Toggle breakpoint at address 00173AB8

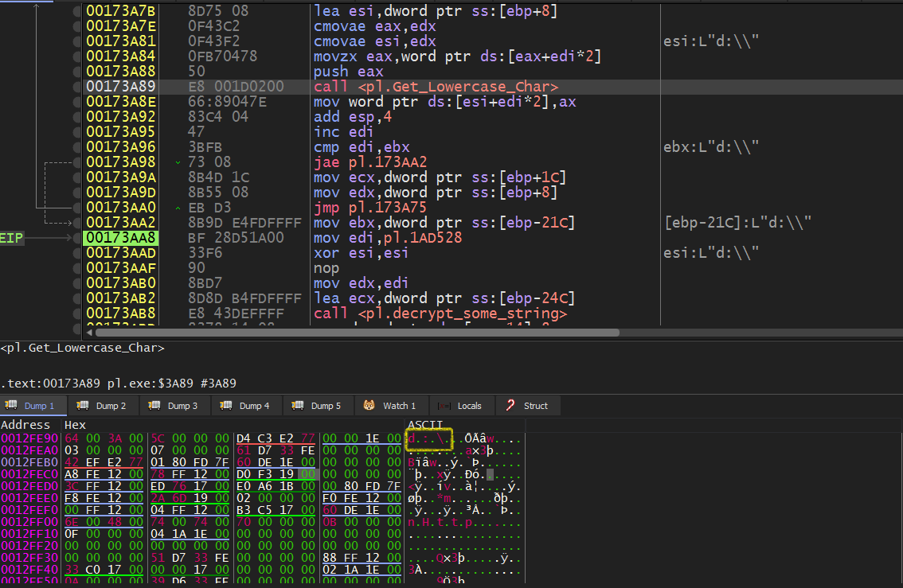pyautogui.click(x=76, y=313)
